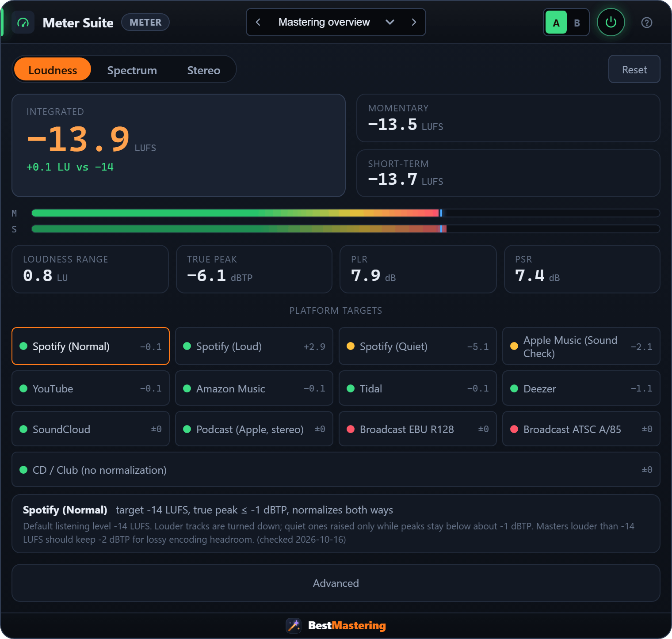The width and height of the screenshot is (672, 639).
Task: Select the Spotify (Quiet) platform target
Action: [418, 346]
